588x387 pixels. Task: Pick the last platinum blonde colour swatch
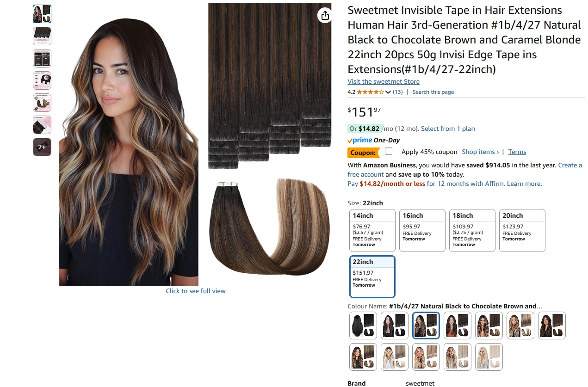click(x=489, y=357)
